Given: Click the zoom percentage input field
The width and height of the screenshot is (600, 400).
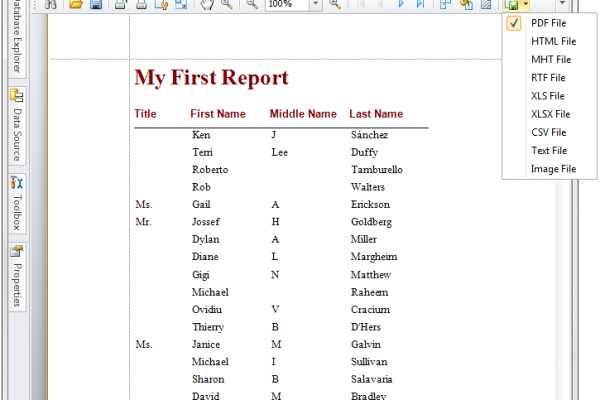Looking at the screenshot, I should click(287, 4).
